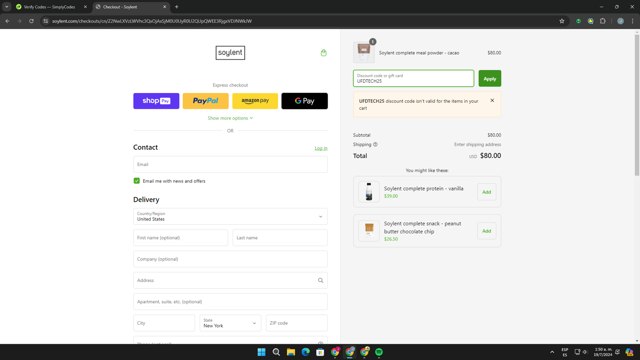Apply the discount code

[490, 78]
